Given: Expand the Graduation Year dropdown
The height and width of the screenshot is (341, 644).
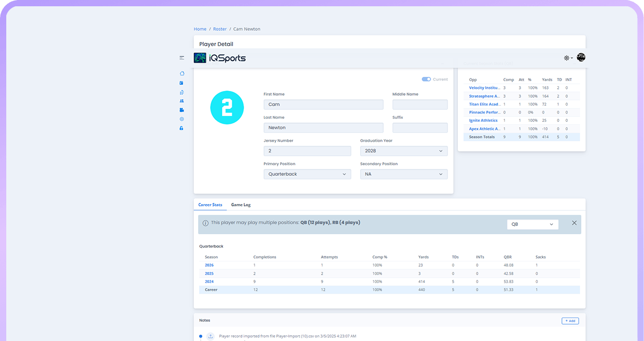Looking at the screenshot, I should point(404,151).
